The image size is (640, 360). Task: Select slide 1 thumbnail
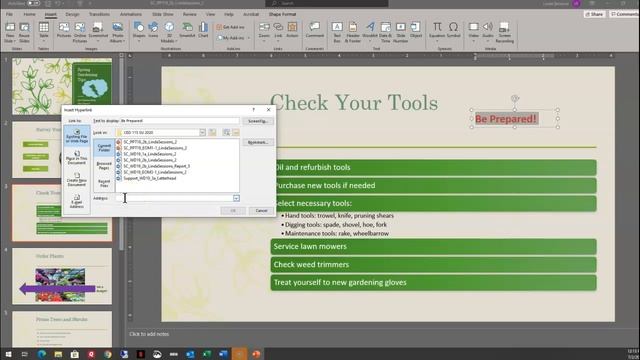click(62, 86)
